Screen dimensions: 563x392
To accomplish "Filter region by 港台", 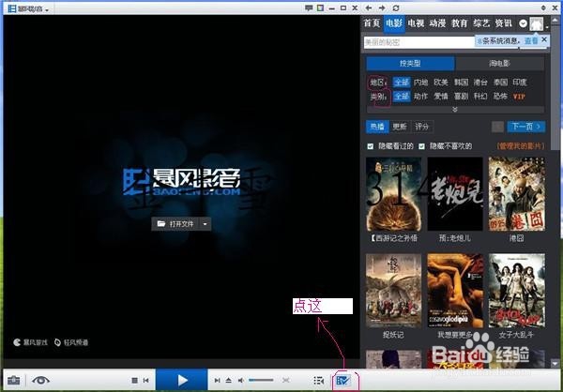I will coord(480,83).
